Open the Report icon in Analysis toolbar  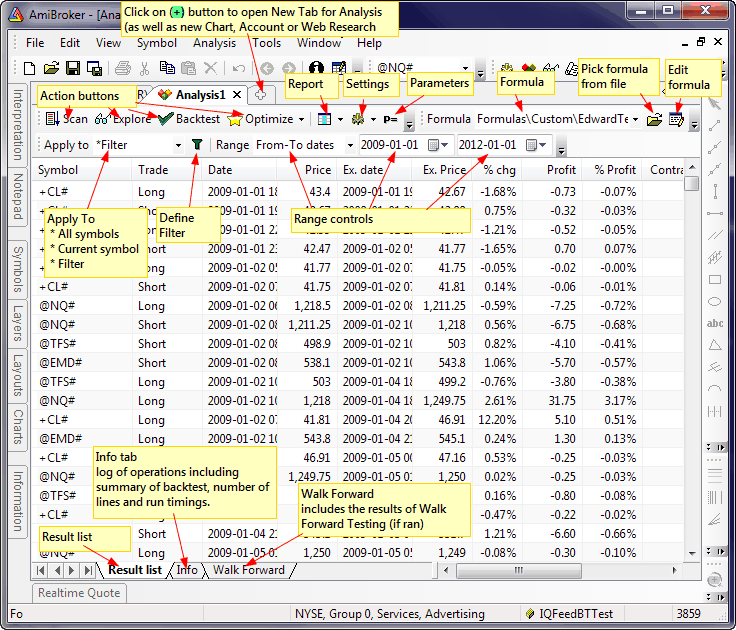324,119
